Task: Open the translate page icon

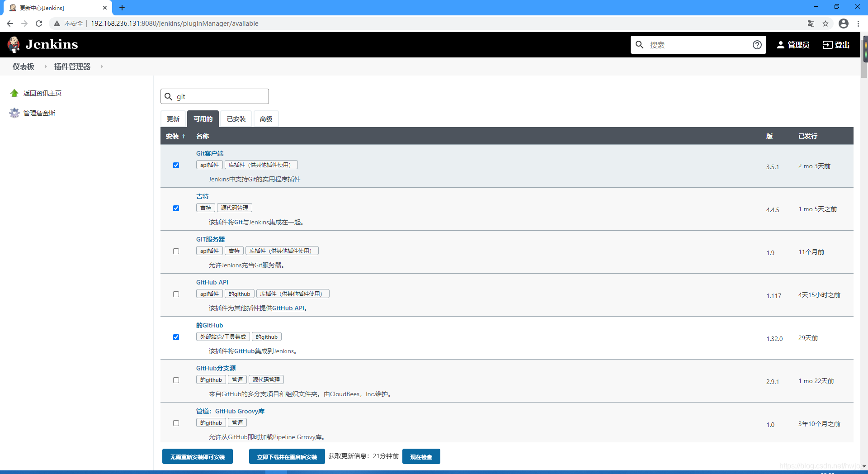Action: point(811,24)
